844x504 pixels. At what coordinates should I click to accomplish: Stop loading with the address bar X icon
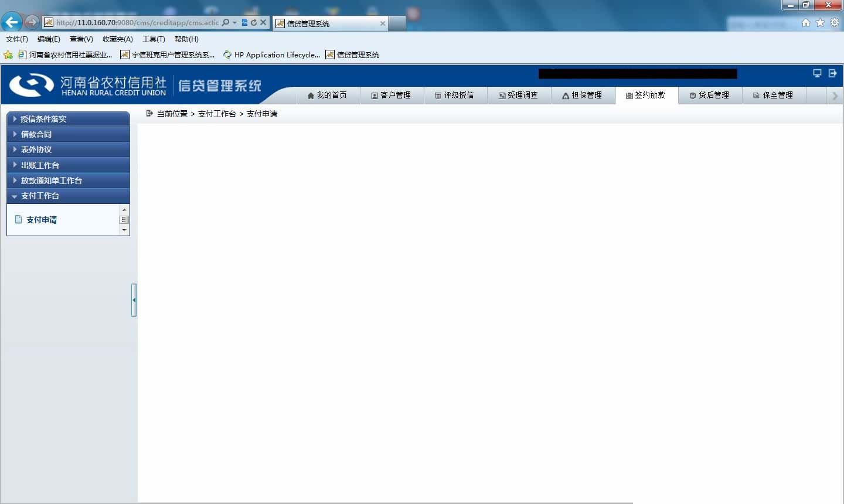pos(263,22)
